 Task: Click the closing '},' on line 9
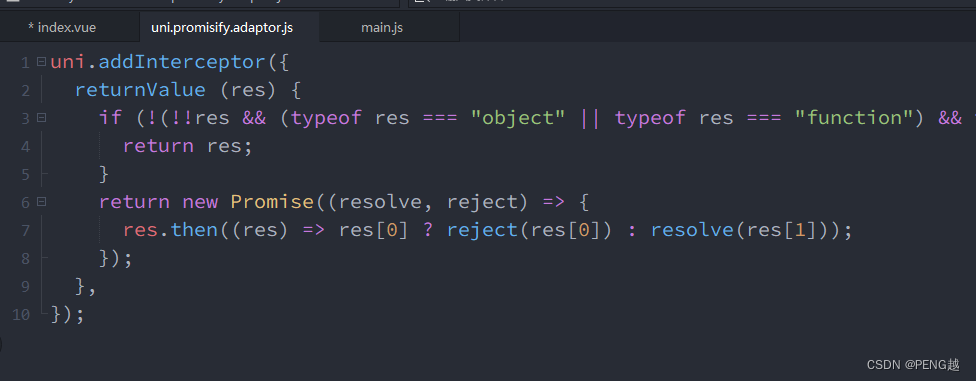click(x=86, y=286)
